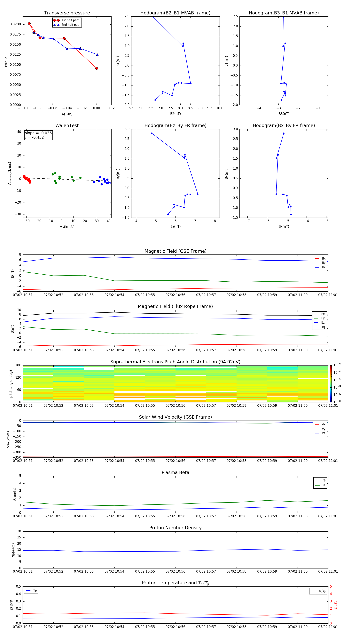Click the 'Bx(nT)' x-axis label
This screenshot has height=644, width=351.
point(284,227)
